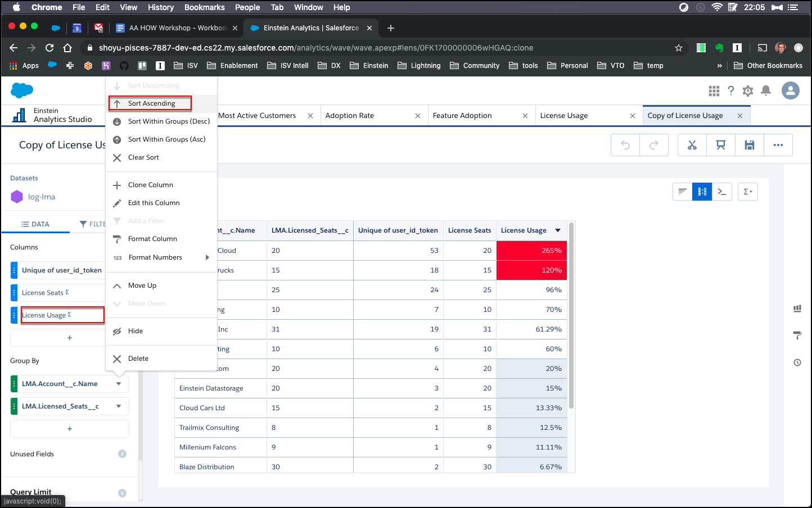
Task: Click the Unused Fields info icon
Action: [122, 454]
